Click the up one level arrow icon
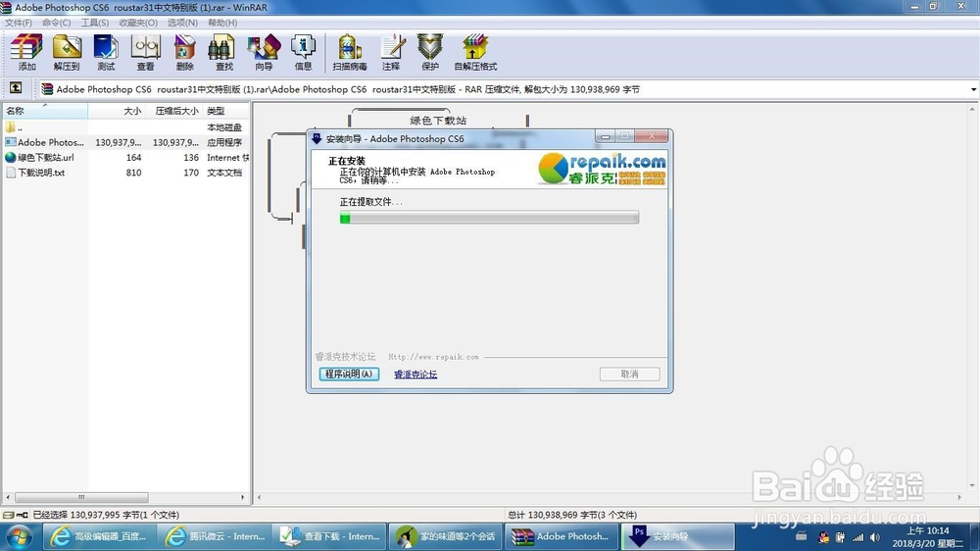 tap(16, 88)
